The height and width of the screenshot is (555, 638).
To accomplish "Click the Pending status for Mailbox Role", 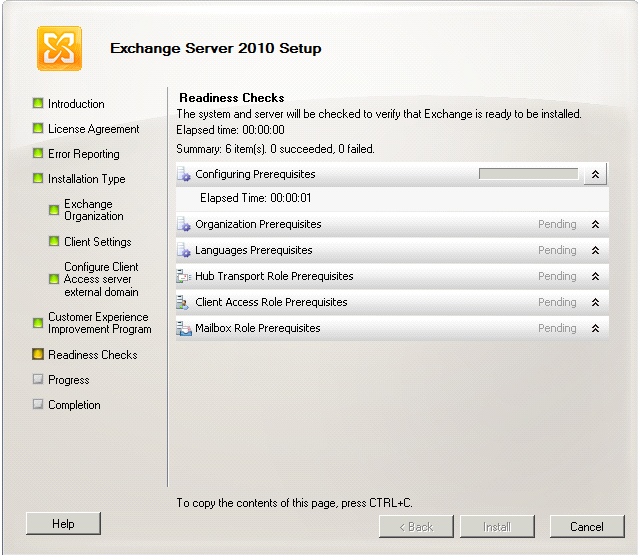I will coord(557,329).
